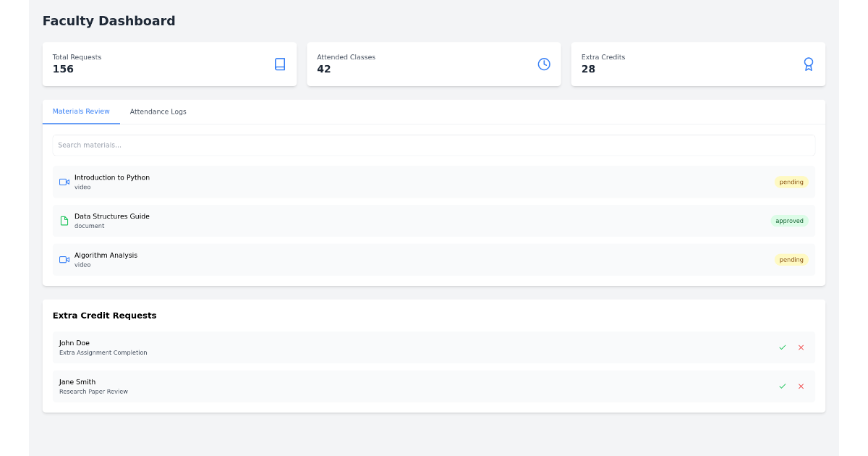
Task: Select the Materials Review tab
Action: [x=81, y=111]
